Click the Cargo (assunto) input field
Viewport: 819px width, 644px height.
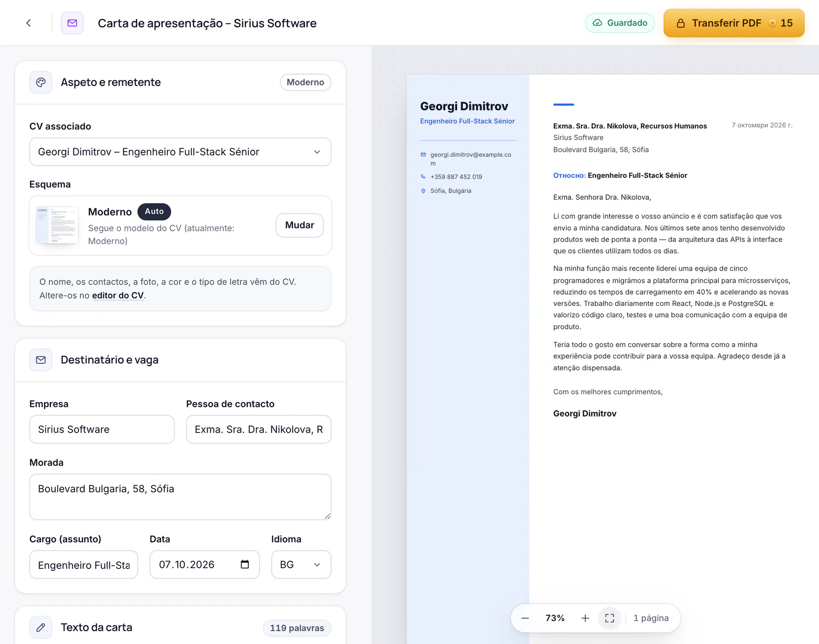(x=83, y=565)
